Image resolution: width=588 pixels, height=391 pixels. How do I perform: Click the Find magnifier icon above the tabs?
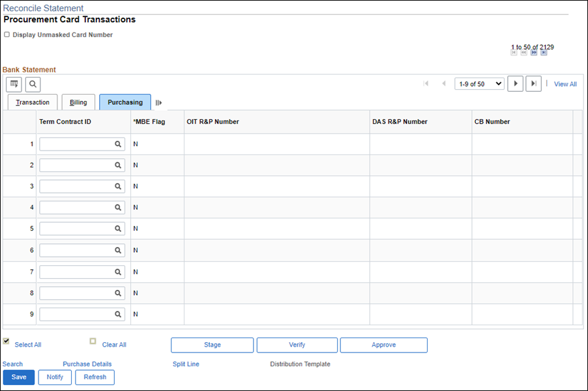pos(33,84)
